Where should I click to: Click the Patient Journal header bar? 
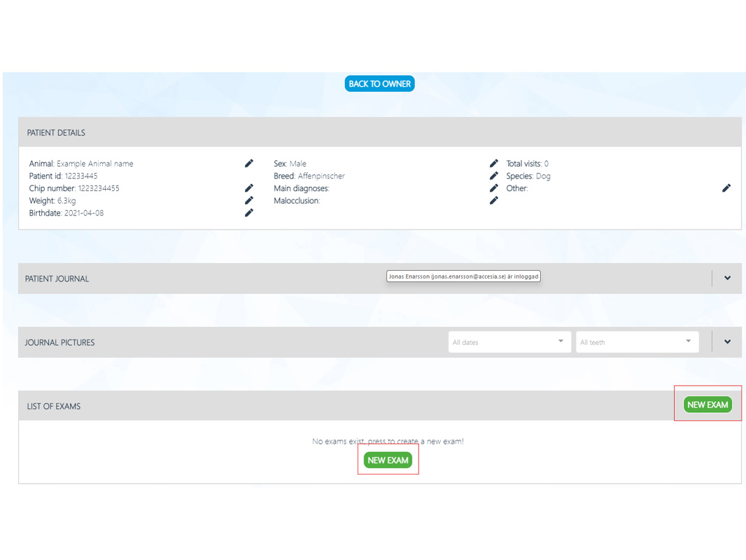tap(210, 279)
